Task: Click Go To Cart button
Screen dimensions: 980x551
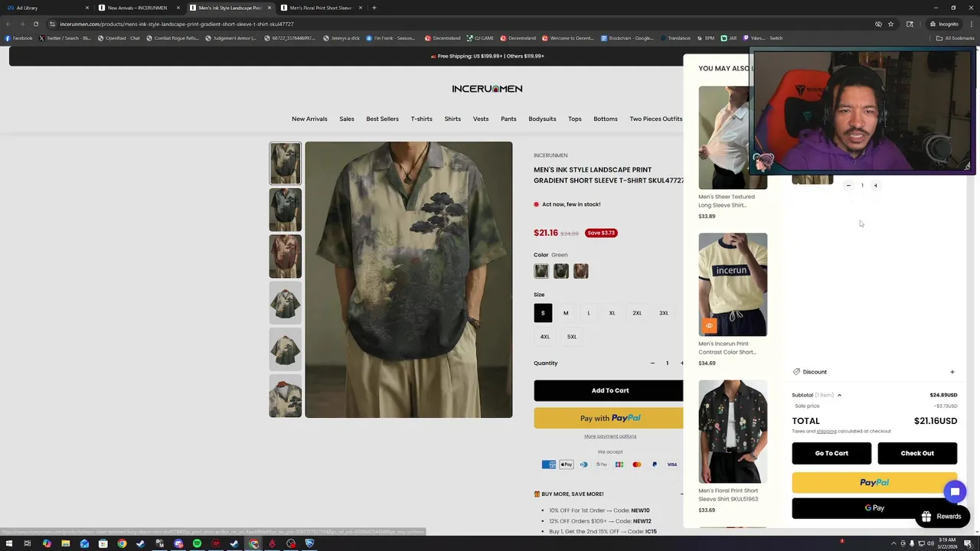Action: [x=831, y=453]
